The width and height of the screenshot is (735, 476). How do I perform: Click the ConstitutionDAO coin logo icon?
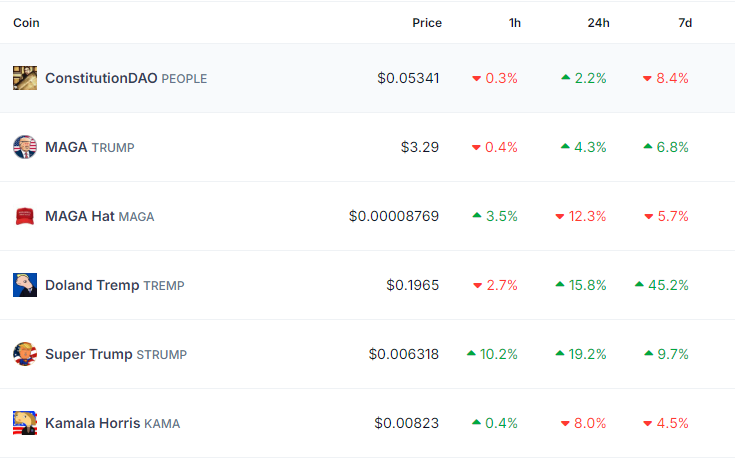click(x=25, y=78)
